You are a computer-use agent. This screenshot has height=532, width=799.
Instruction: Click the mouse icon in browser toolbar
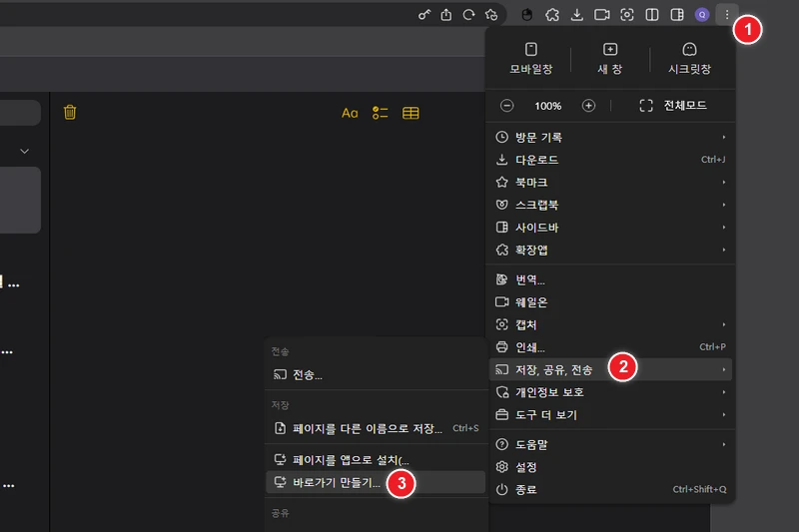click(527, 15)
